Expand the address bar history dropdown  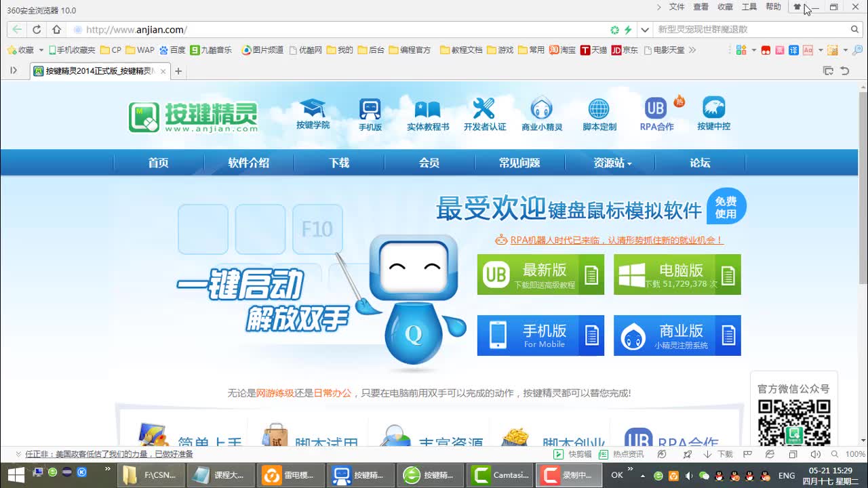(x=645, y=29)
